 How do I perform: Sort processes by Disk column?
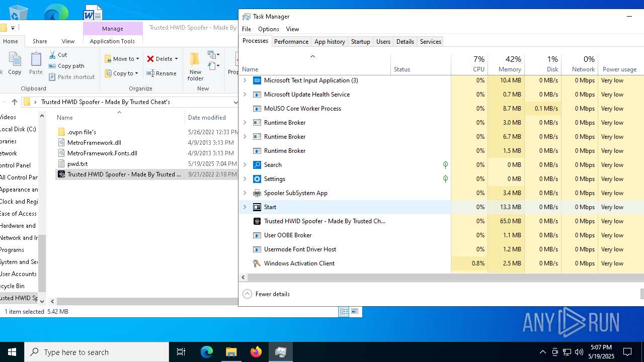tap(543, 64)
